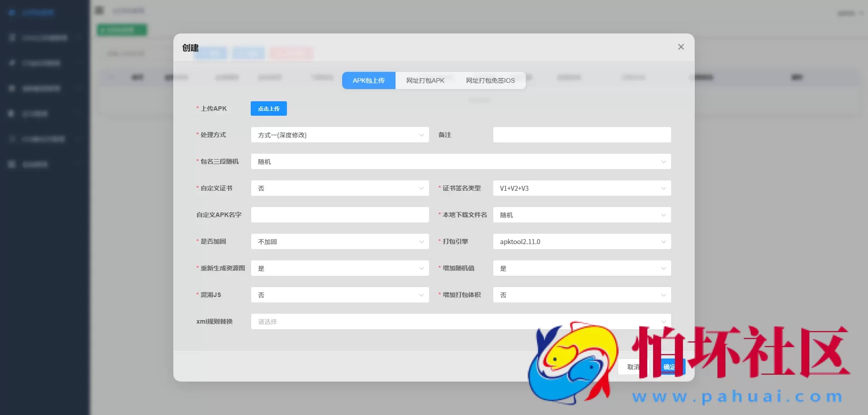
Task: Open the 证书签名类型 dropdown showing V1+V2+V3
Action: pos(582,188)
